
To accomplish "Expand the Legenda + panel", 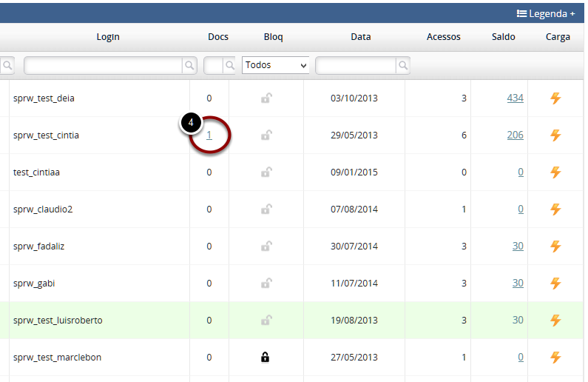I will click(545, 13).
